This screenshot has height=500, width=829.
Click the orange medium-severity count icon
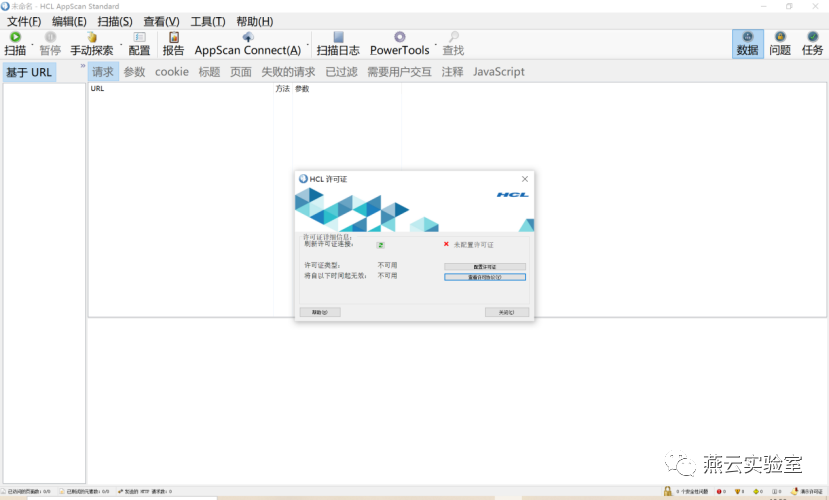tap(737, 492)
